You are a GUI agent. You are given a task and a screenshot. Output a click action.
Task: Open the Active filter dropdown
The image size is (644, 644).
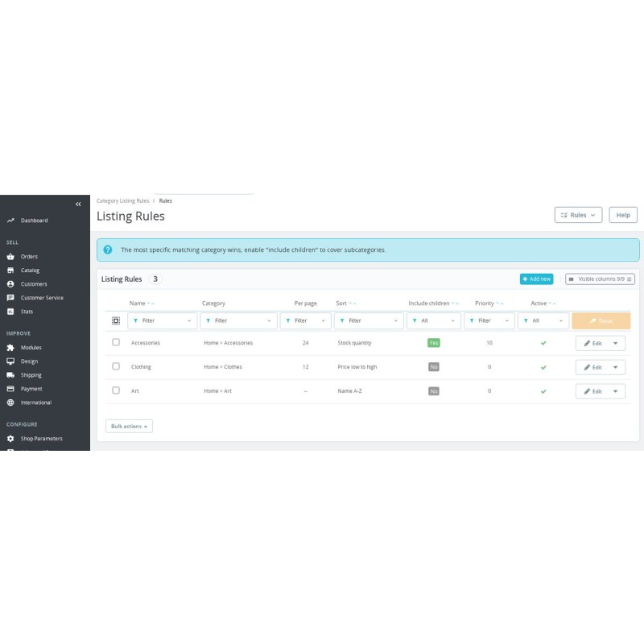coord(543,320)
